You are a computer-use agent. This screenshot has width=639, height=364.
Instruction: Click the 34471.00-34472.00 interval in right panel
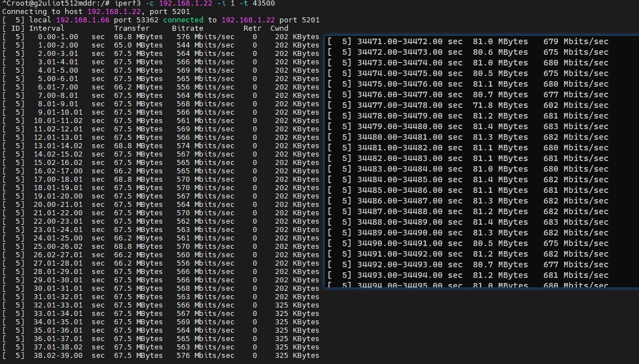pos(400,41)
